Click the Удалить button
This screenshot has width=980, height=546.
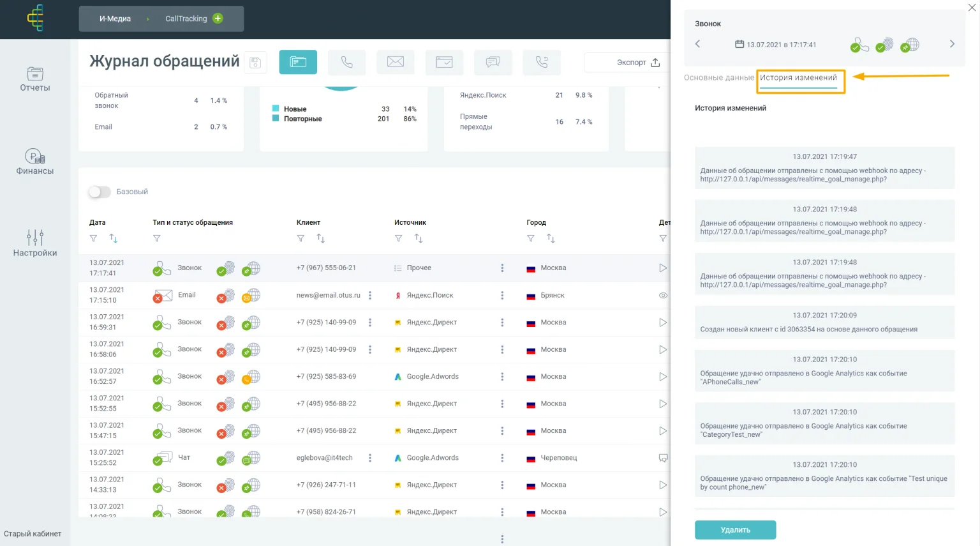[735, 530]
